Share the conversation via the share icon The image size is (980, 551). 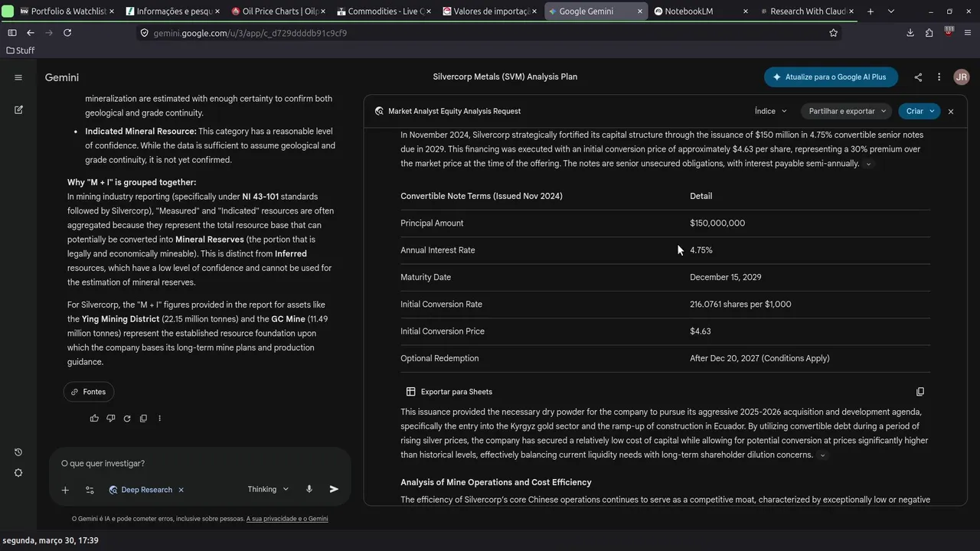point(918,77)
